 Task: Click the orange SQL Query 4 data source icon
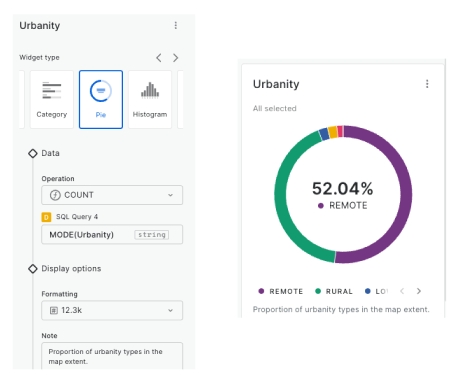(46, 217)
